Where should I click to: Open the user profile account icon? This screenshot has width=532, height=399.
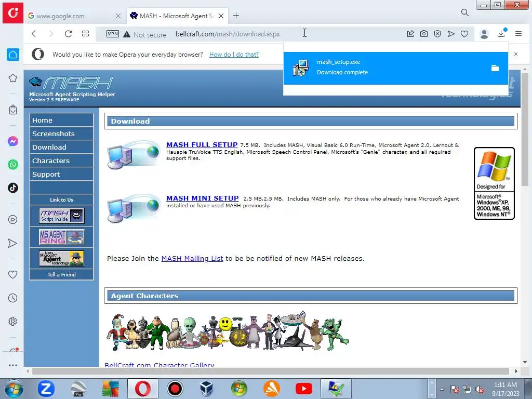click(484, 34)
